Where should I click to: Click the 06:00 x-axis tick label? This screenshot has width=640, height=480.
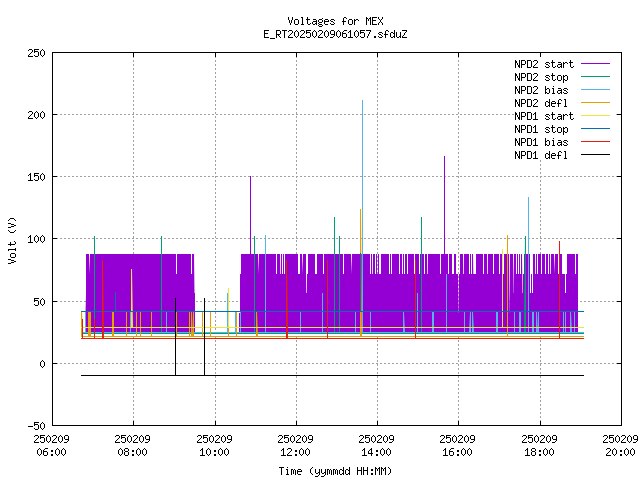click(x=51, y=453)
